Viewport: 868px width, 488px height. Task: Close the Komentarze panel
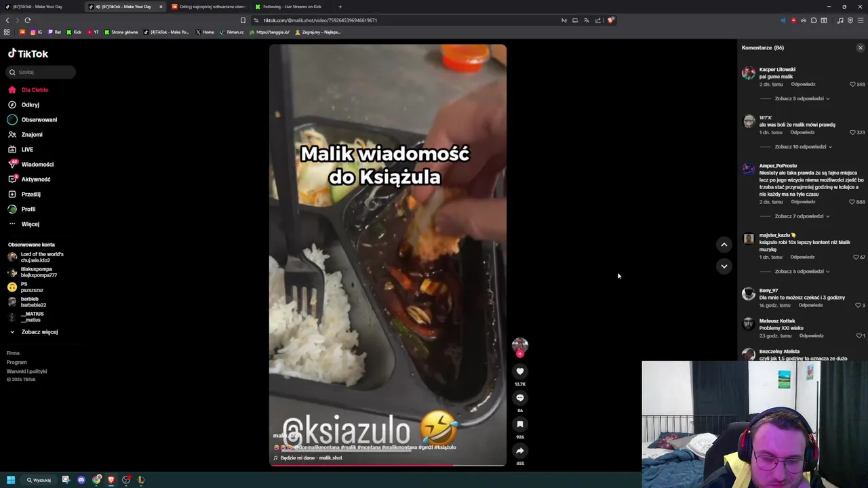coord(861,48)
